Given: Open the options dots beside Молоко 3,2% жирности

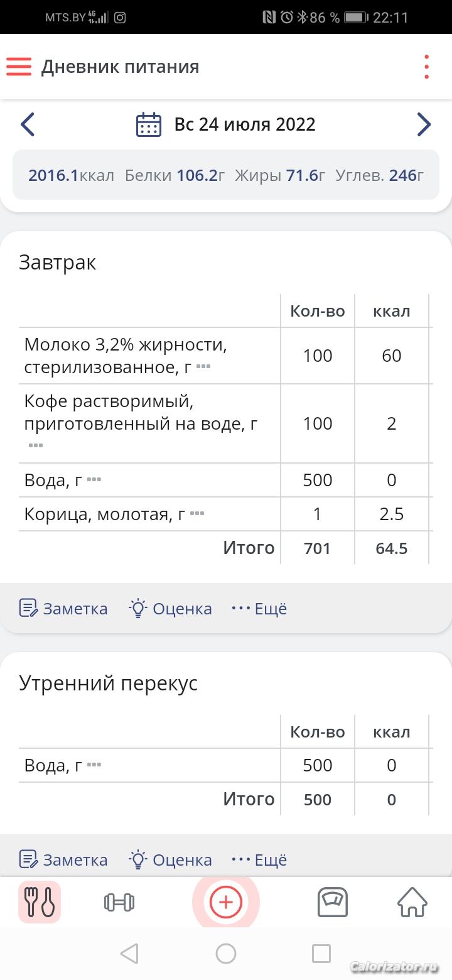Looking at the screenshot, I should click(203, 366).
